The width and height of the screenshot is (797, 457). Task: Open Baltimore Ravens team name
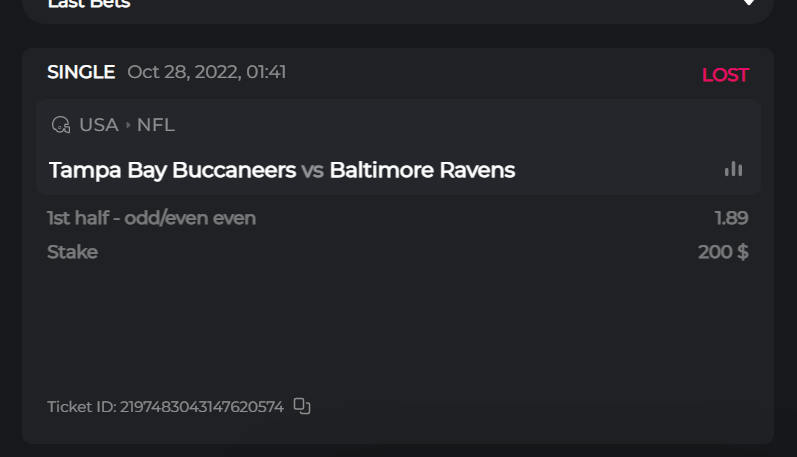point(422,170)
